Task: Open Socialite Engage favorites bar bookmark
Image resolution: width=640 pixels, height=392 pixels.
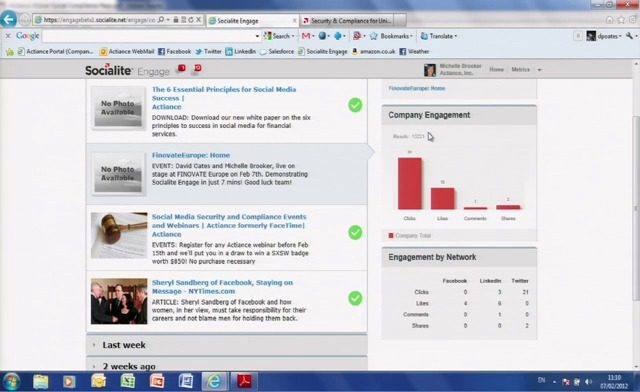Action: (x=322, y=51)
